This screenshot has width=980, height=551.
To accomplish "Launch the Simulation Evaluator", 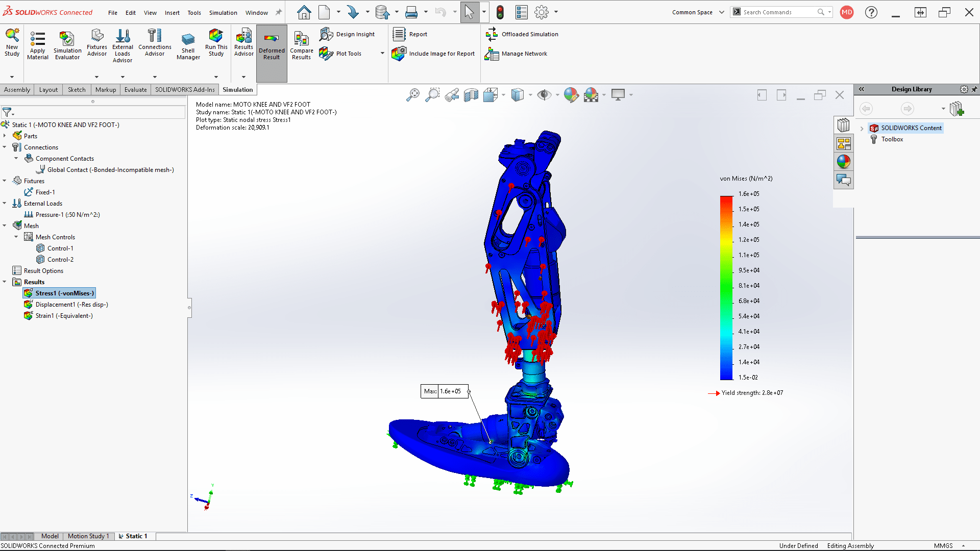I will [x=67, y=45].
